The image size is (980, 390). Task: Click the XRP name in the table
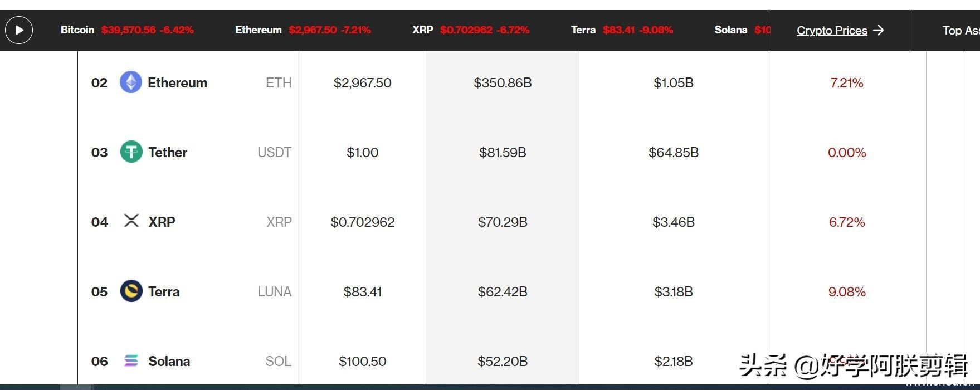pyautogui.click(x=162, y=222)
